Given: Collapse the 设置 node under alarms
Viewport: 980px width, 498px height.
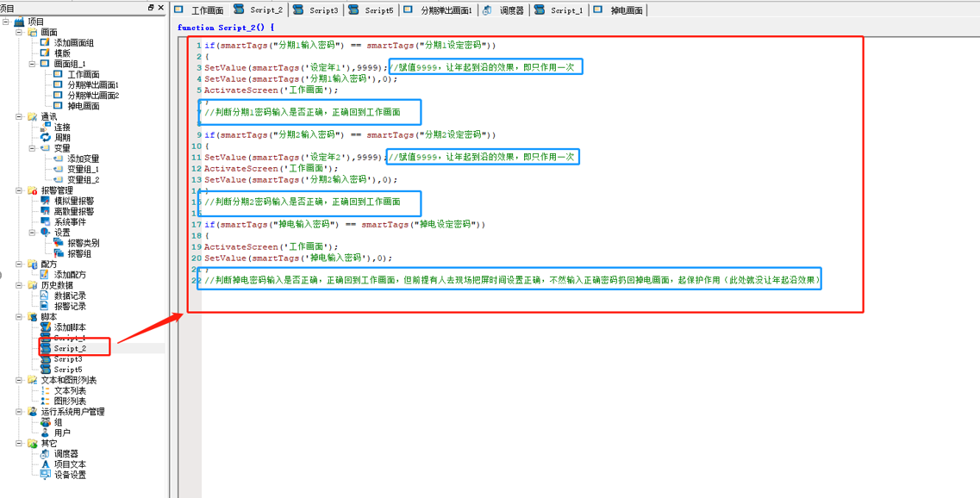Looking at the screenshot, I should (x=32, y=233).
